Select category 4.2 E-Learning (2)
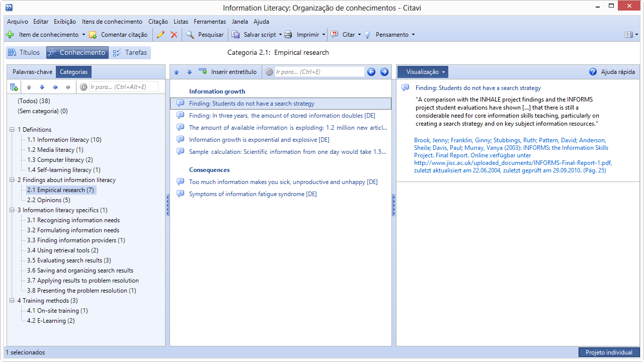This screenshot has width=644, height=362. click(x=51, y=321)
